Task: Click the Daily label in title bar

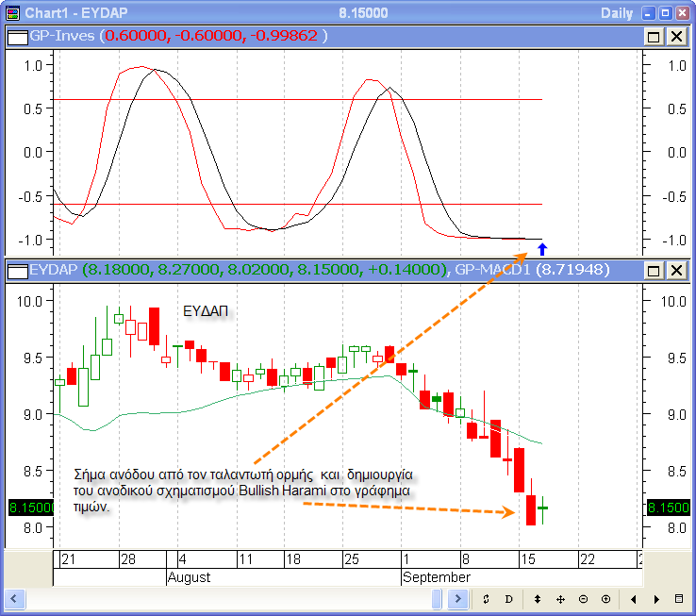Action: coord(617,12)
